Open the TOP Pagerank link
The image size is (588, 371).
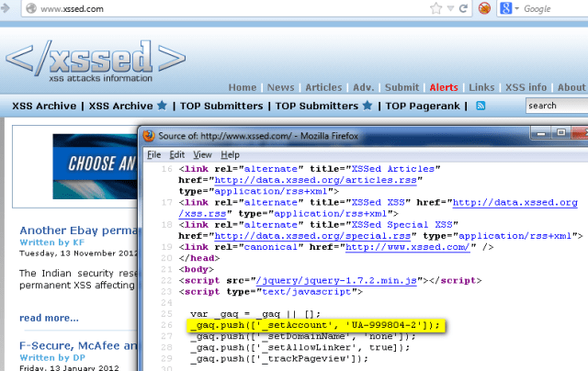click(x=423, y=106)
